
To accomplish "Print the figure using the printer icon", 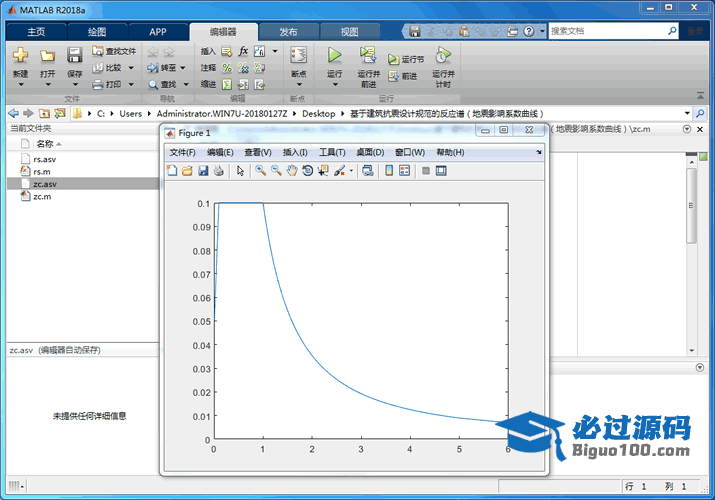I will [218, 171].
